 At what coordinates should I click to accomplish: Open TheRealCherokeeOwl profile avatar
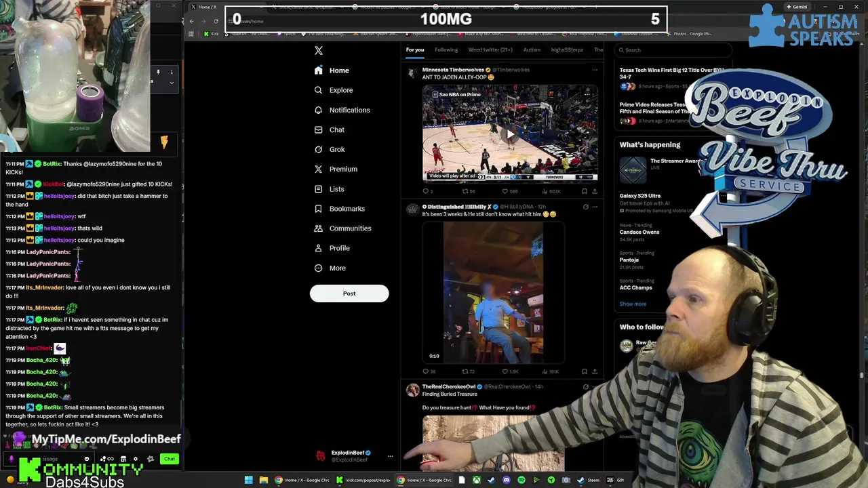(412, 390)
